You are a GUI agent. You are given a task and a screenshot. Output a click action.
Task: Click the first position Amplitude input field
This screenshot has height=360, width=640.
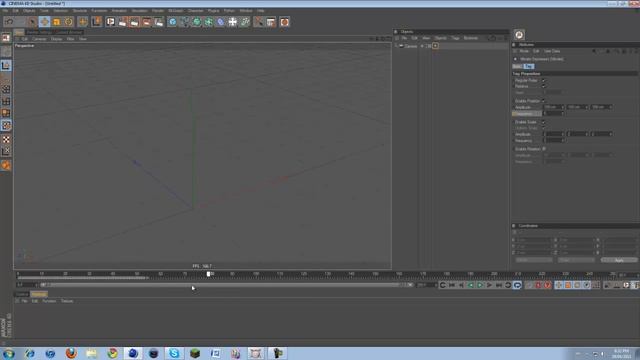[552, 107]
